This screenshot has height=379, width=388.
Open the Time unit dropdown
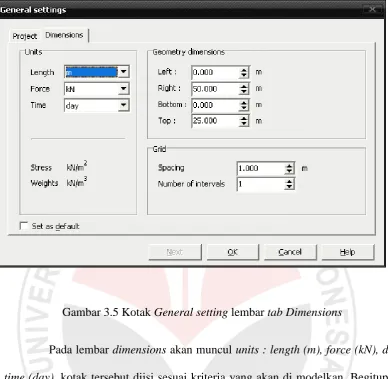(123, 105)
